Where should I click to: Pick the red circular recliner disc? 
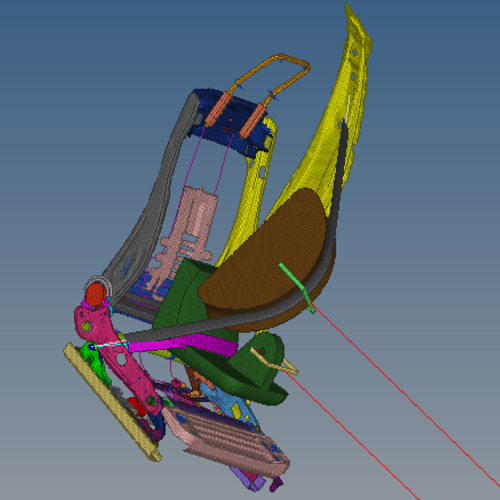[x=96, y=294]
